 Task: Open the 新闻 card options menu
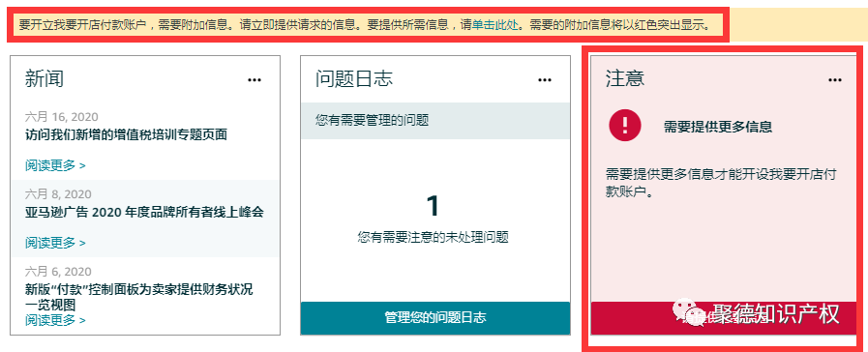pyautogui.click(x=254, y=80)
